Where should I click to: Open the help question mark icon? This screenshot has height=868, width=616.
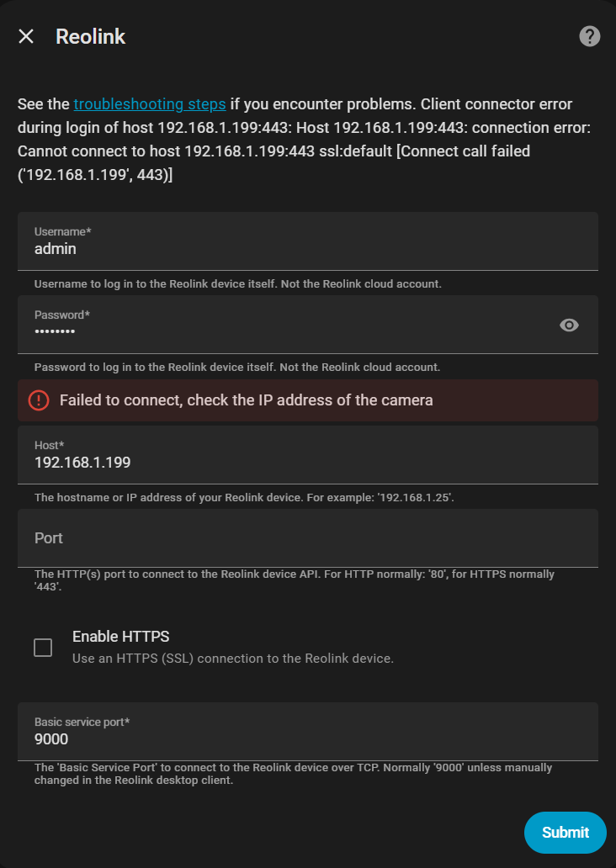(x=590, y=36)
